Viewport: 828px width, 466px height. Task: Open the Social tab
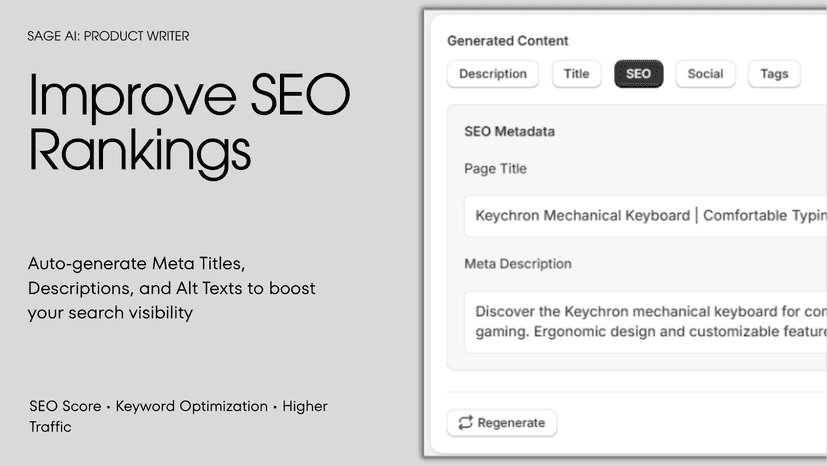[705, 74]
